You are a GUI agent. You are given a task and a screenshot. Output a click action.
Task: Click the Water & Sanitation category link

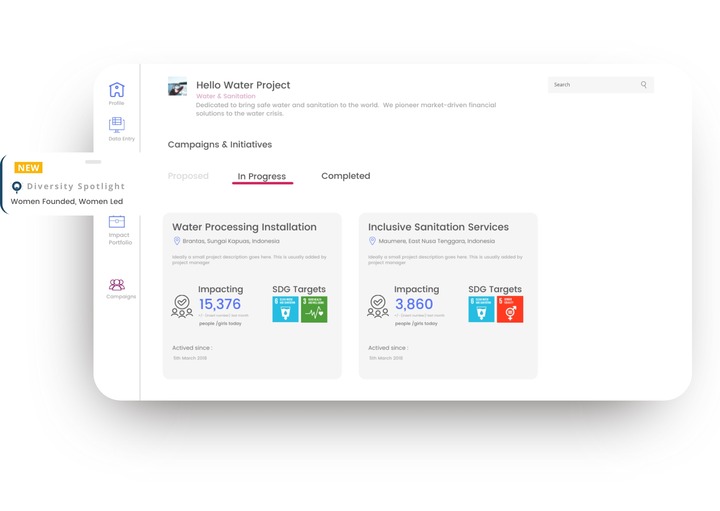[225, 96]
